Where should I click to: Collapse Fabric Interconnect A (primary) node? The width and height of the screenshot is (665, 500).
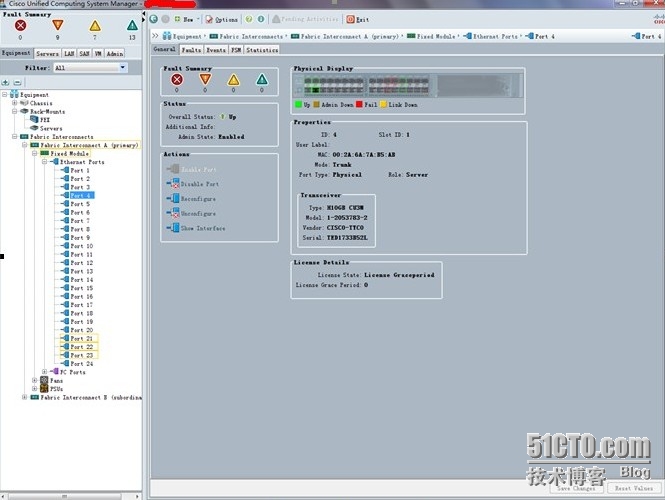(25, 145)
